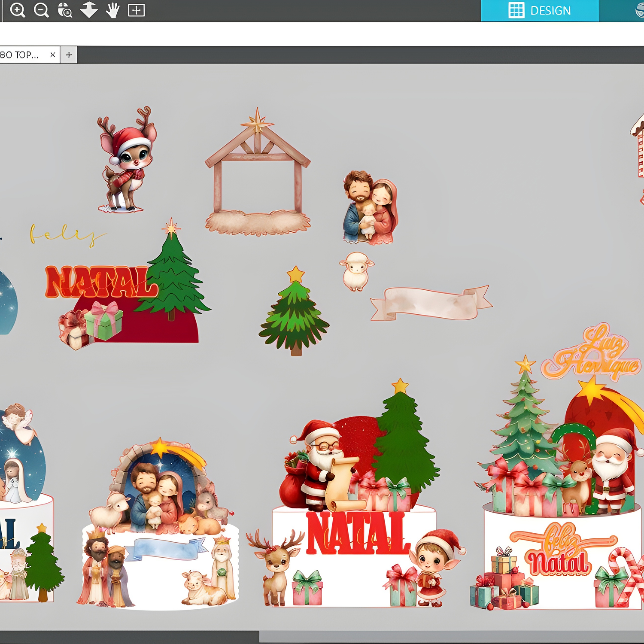Open the Zoom Slider tool
This screenshot has height=644, width=644.
(88, 9)
